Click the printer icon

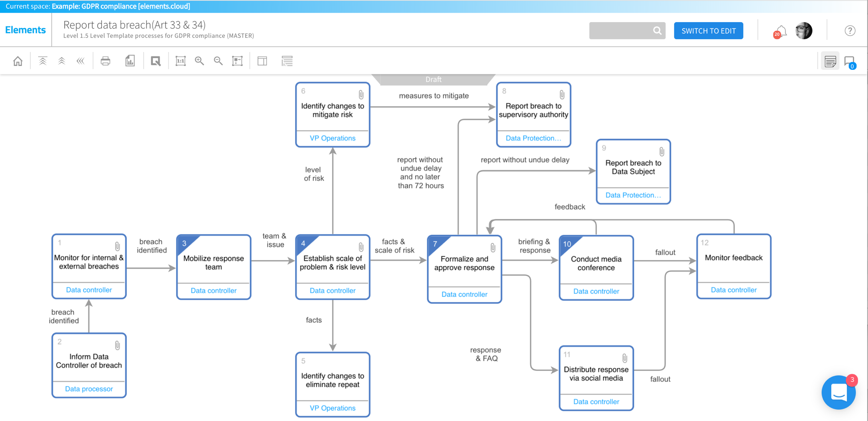105,61
